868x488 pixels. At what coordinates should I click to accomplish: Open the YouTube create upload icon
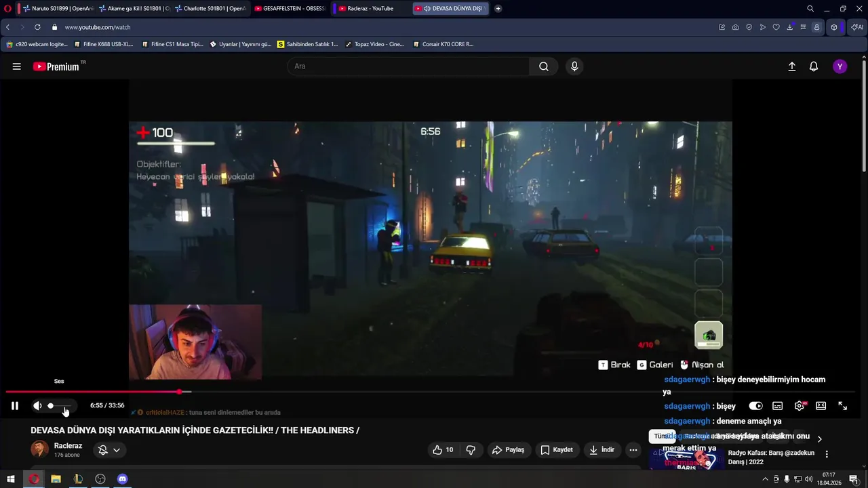(x=791, y=66)
